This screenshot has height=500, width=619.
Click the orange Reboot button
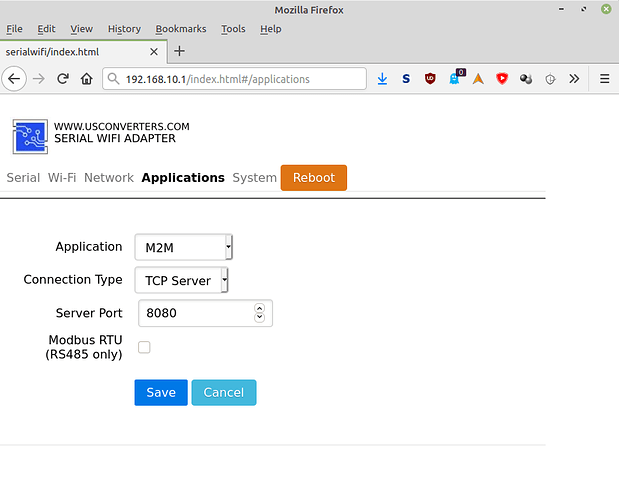pyautogui.click(x=314, y=178)
